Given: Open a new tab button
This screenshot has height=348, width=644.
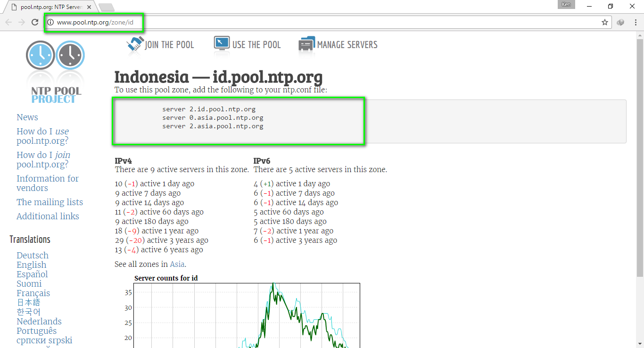Looking at the screenshot, I should pos(107,7).
